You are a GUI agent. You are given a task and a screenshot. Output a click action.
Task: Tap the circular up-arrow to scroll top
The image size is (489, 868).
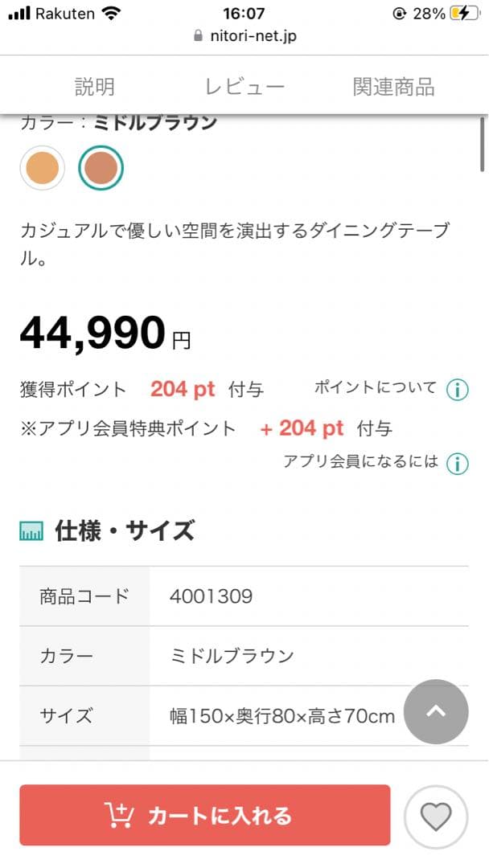pos(436,712)
